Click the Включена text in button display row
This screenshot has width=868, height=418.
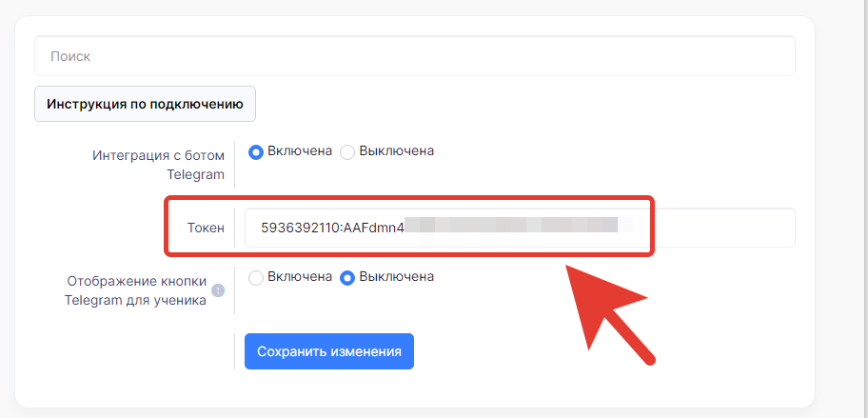pyautogui.click(x=300, y=276)
